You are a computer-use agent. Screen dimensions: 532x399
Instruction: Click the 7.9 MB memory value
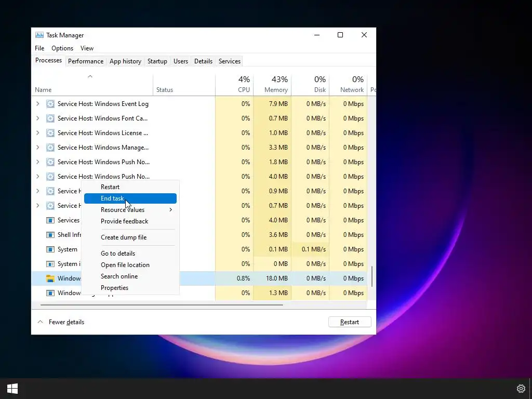pyautogui.click(x=278, y=104)
